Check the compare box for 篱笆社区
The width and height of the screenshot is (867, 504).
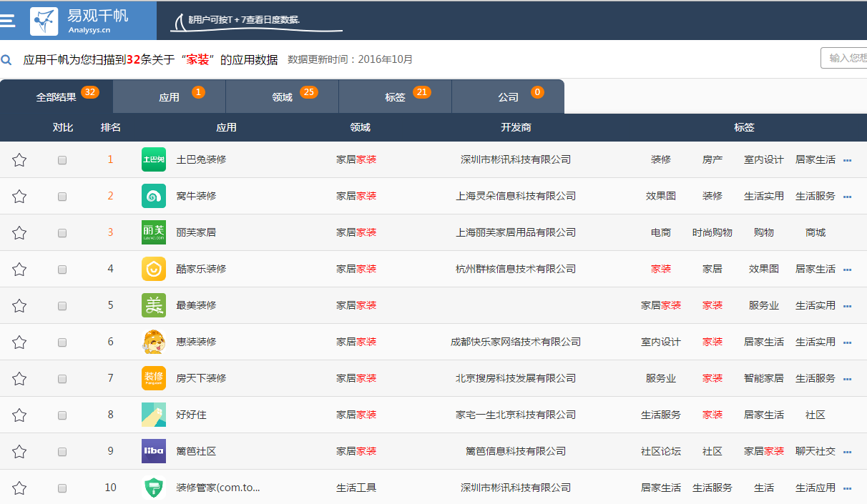(x=62, y=452)
